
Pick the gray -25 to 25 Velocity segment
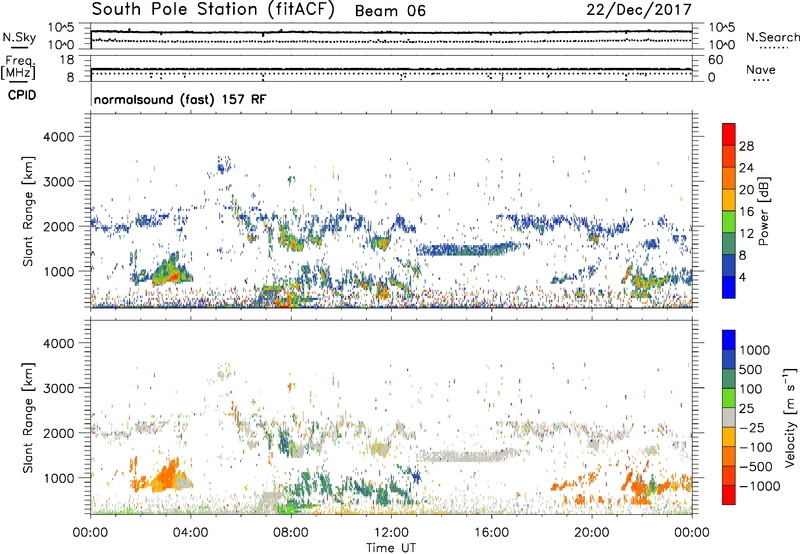(x=729, y=417)
